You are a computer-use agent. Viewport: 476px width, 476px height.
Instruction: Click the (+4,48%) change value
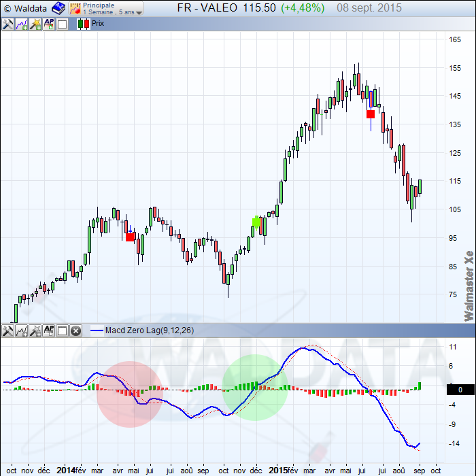(x=303, y=8)
